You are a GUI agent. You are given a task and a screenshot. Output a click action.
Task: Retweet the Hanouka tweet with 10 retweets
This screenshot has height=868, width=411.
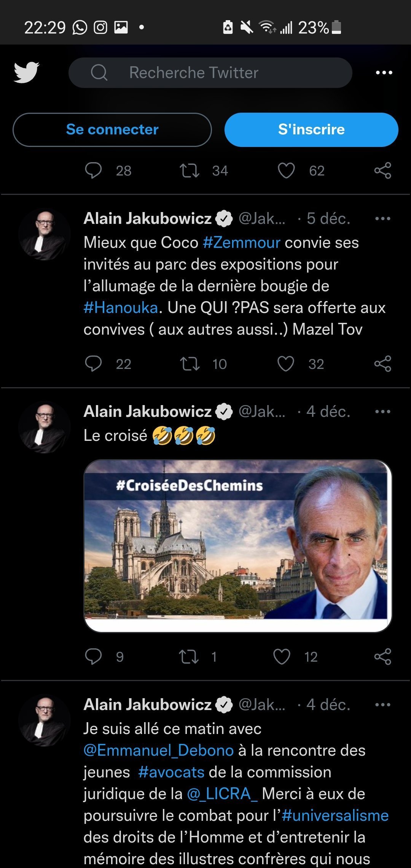point(190,364)
